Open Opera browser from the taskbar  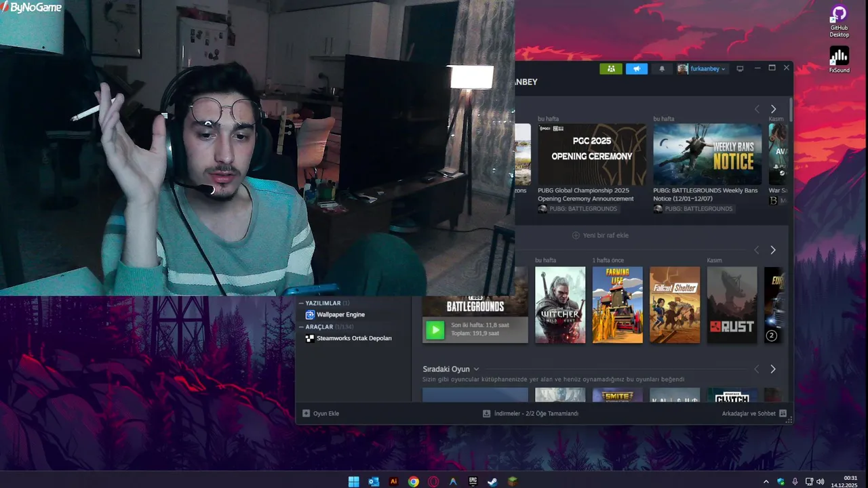click(x=433, y=482)
